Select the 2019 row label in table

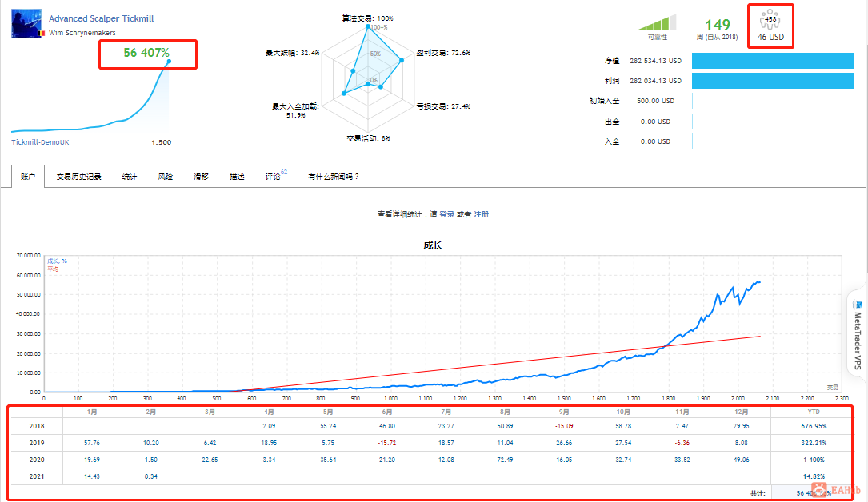37,443
